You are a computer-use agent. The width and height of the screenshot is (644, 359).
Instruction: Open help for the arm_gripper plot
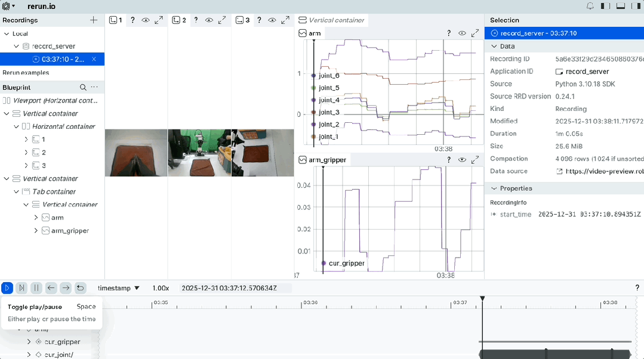(x=449, y=160)
